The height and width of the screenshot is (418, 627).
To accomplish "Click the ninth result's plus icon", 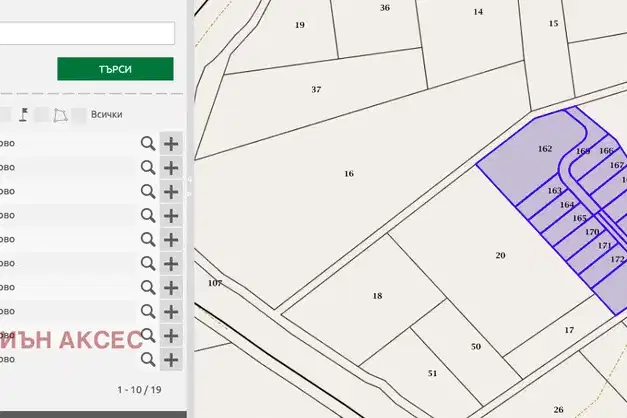I will [x=171, y=336].
